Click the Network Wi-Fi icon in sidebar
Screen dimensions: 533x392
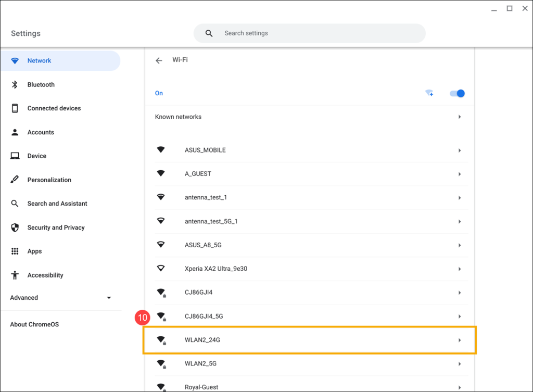tap(15, 61)
